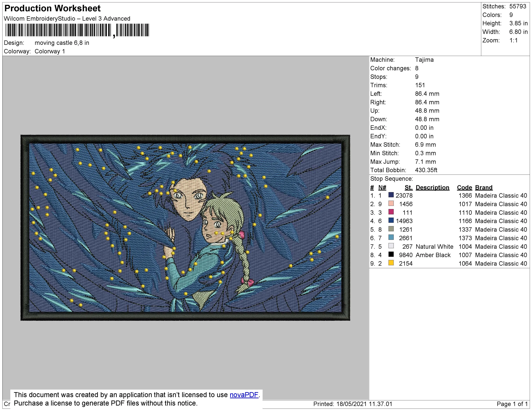
Task: Select the magenta swatch for code 1110
Action: point(391,212)
